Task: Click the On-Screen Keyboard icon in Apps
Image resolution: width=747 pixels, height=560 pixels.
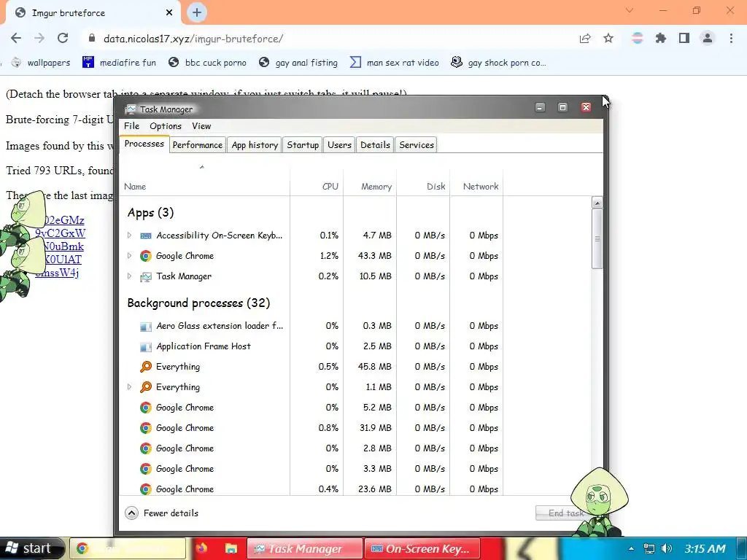Action: click(x=146, y=236)
